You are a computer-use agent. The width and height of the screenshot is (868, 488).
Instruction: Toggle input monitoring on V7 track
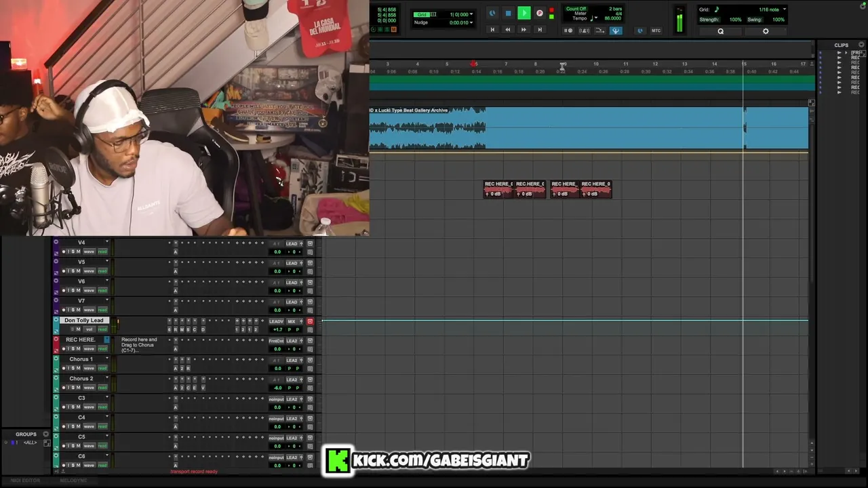68,310
